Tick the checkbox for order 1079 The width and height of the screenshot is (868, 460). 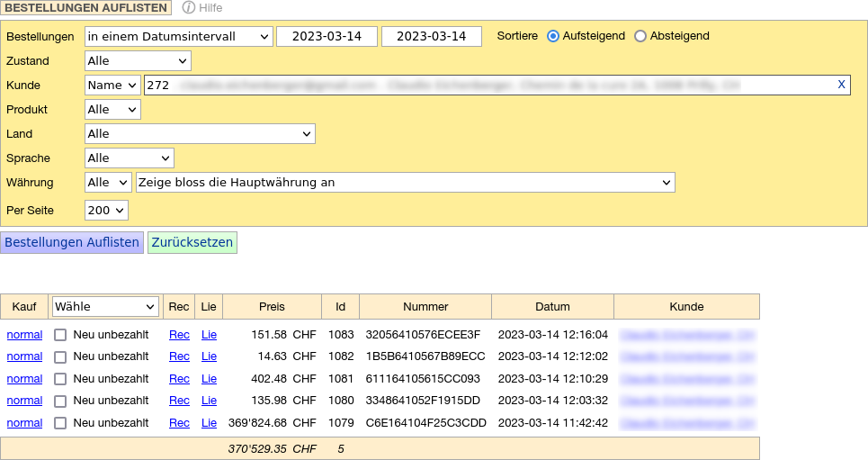click(60, 423)
